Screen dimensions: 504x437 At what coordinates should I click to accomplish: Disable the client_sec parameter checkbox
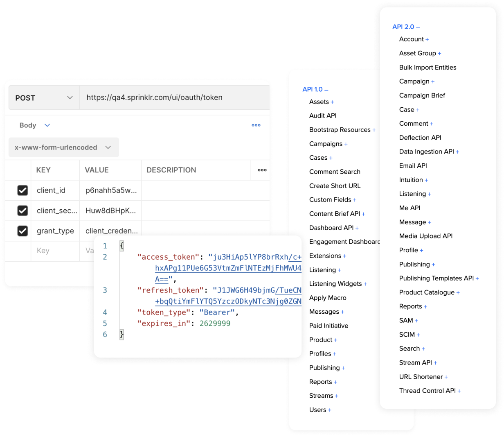click(22, 211)
